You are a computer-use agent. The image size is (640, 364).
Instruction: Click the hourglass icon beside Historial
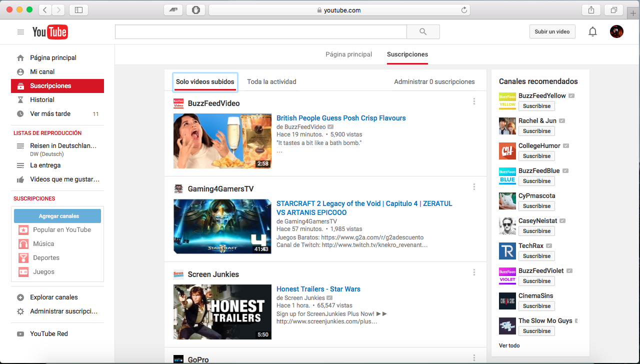tap(20, 100)
